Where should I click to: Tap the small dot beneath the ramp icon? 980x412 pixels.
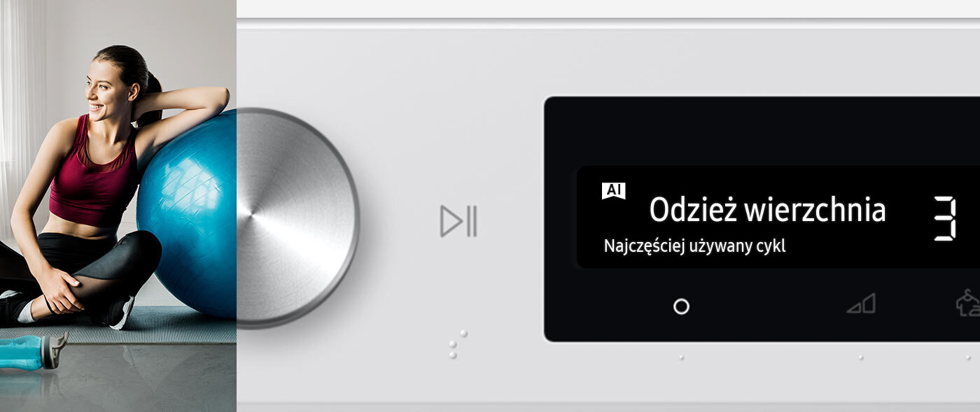pyautogui.click(x=861, y=357)
